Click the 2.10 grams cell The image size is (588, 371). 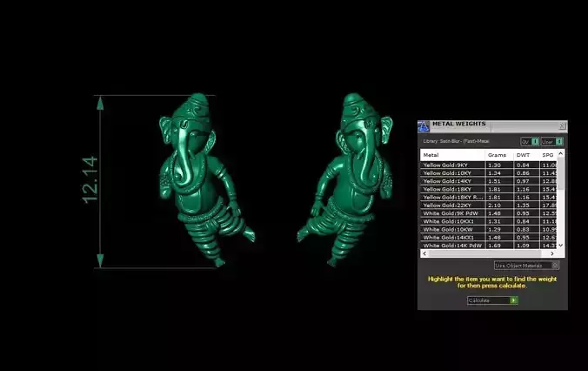tap(499, 206)
